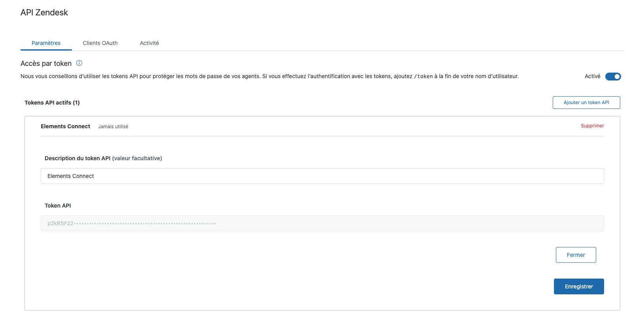Click the info icon beside Accès par token
Image resolution: width=644 pixels, height=320 pixels.
pyautogui.click(x=79, y=63)
